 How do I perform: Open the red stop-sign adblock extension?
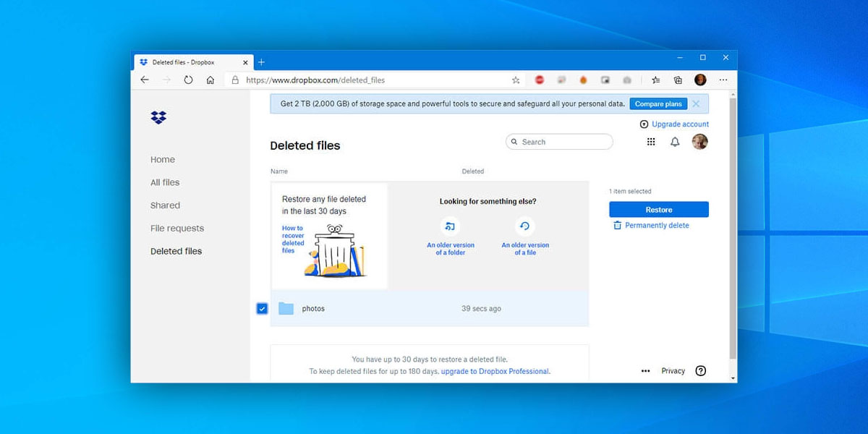coord(540,80)
